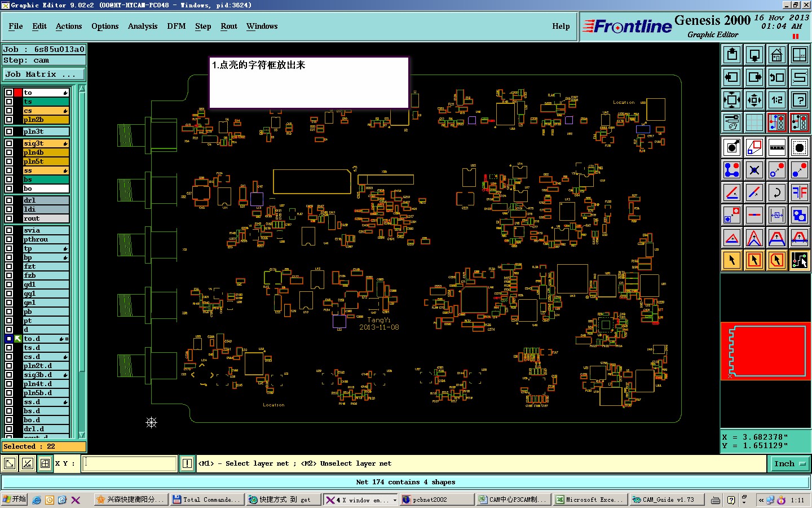Click the pan right view icon
This screenshot has width=812, height=508.
click(x=754, y=77)
